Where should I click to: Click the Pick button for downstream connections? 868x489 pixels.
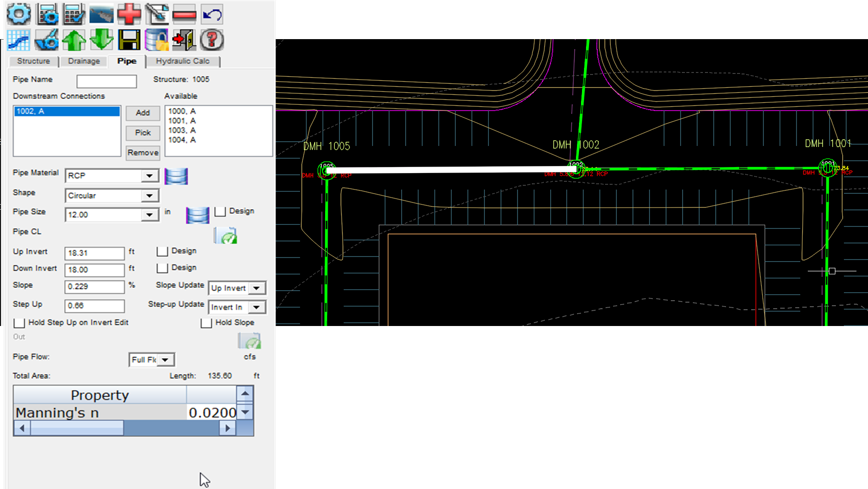pyautogui.click(x=142, y=133)
